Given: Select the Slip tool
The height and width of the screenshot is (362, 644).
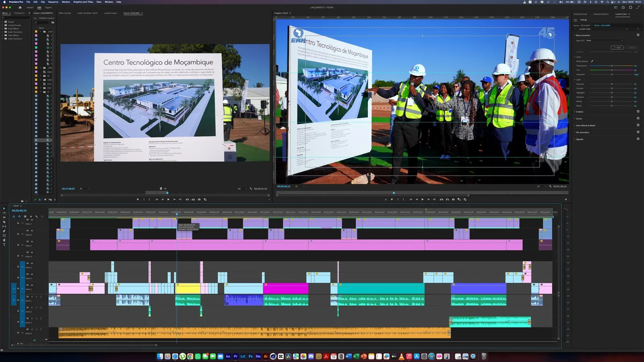Looking at the screenshot, I should tap(4, 226).
